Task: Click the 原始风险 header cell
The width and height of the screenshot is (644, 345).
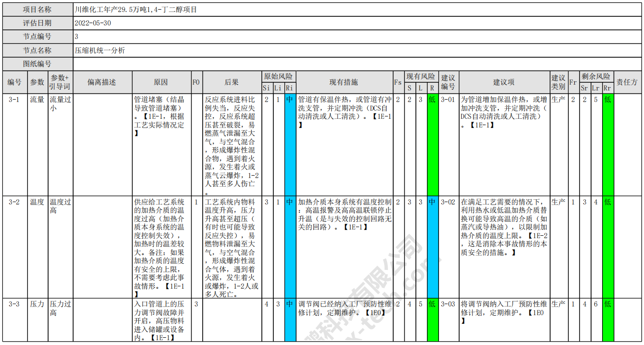Action: click(x=279, y=77)
